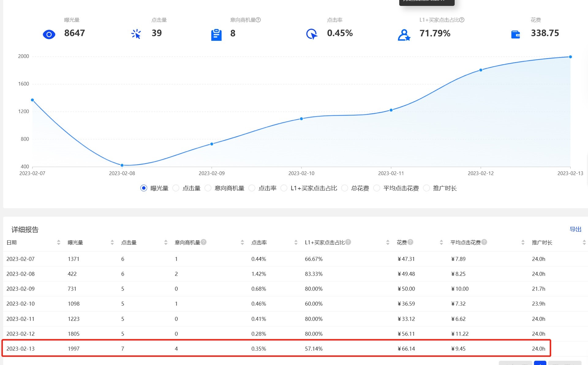
Task: Click the 8647 total exposure value
Action: click(x=74, y=33)
